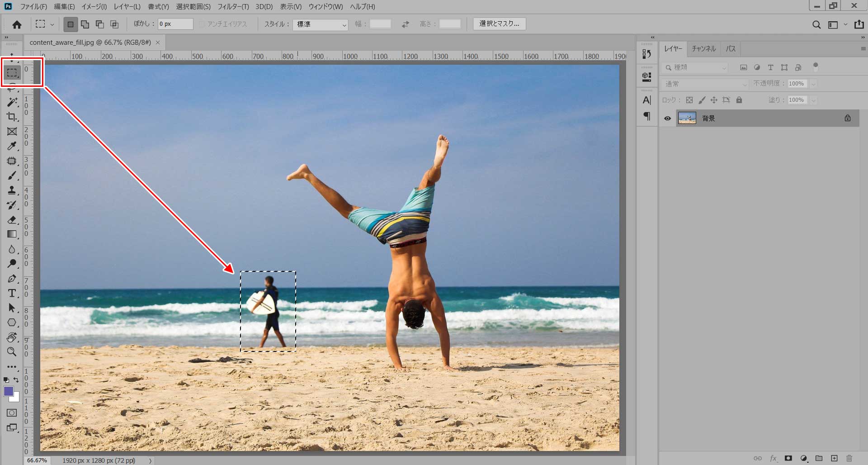868x465 pixels.
Task: Open the blend mode 通常 dropdown
Action: point(706,84)
